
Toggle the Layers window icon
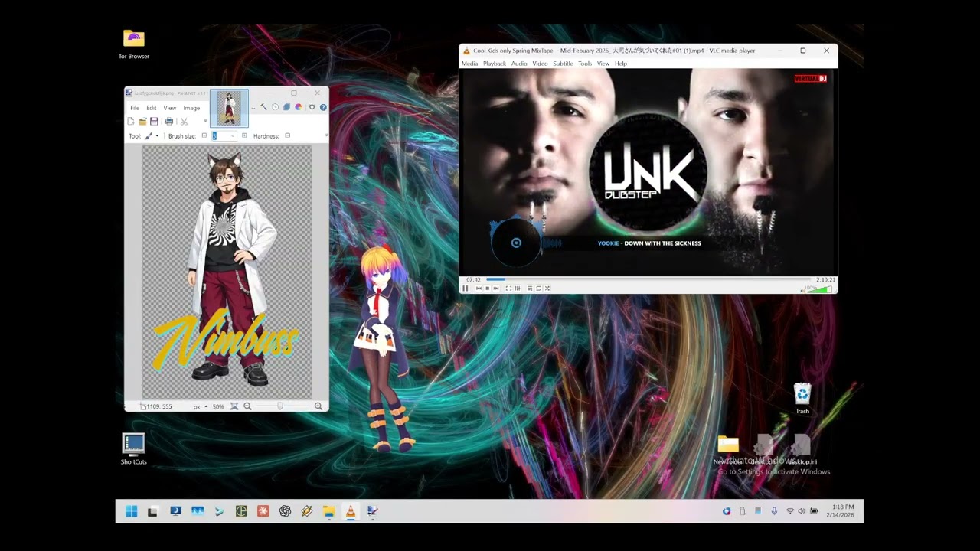(286, 107)
